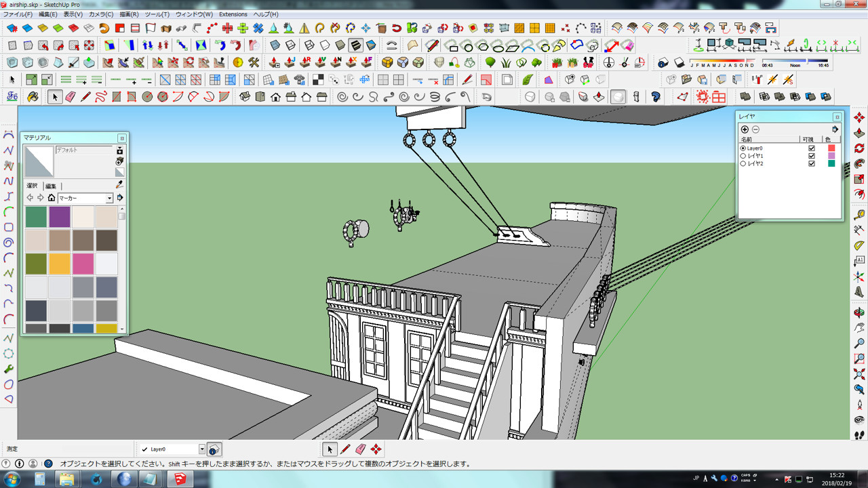Hide レイヤ1 using its visibility checkbox
This screenshot has height=488, width=868.
click(812, 156)
